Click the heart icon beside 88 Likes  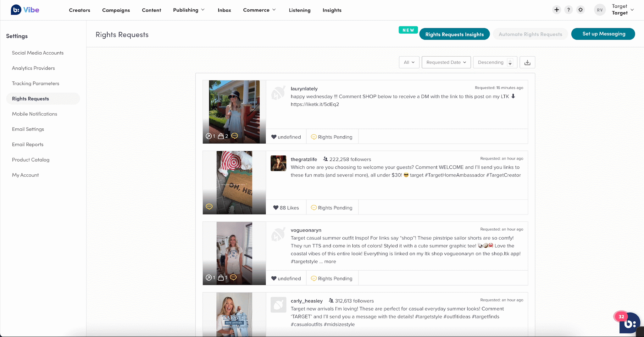pos(276,208)
